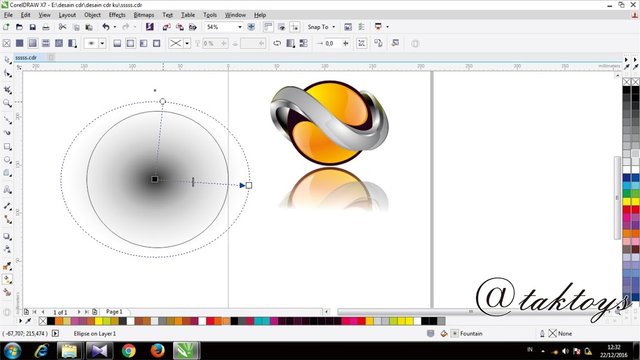Open two-color pattern transparency flyout

72,43
